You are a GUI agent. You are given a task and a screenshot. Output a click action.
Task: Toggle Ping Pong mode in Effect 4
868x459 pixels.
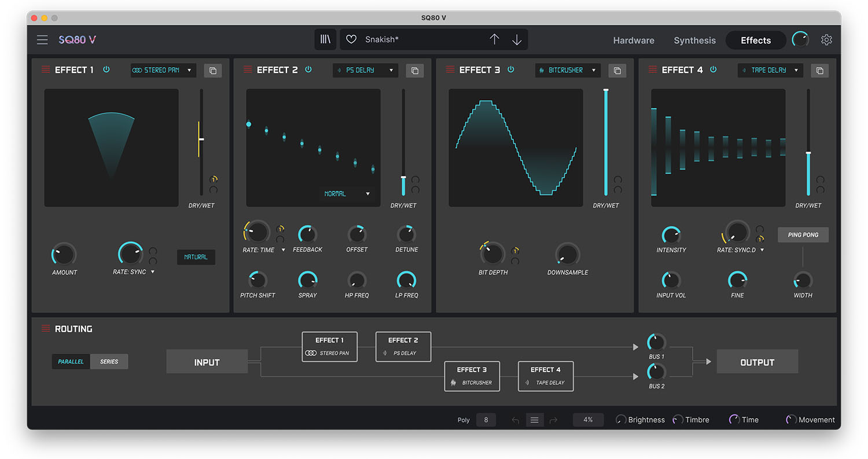803,235
